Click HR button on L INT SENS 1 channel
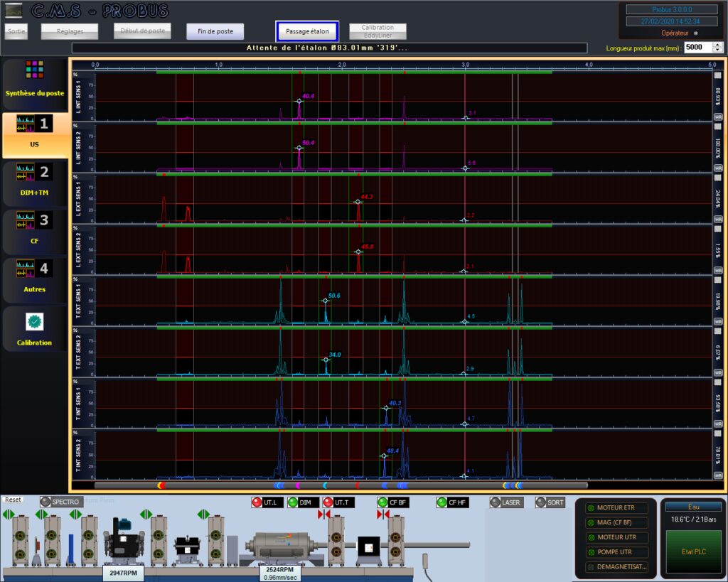This screenshot has height=582, width=728. click(x=717, y=117)
